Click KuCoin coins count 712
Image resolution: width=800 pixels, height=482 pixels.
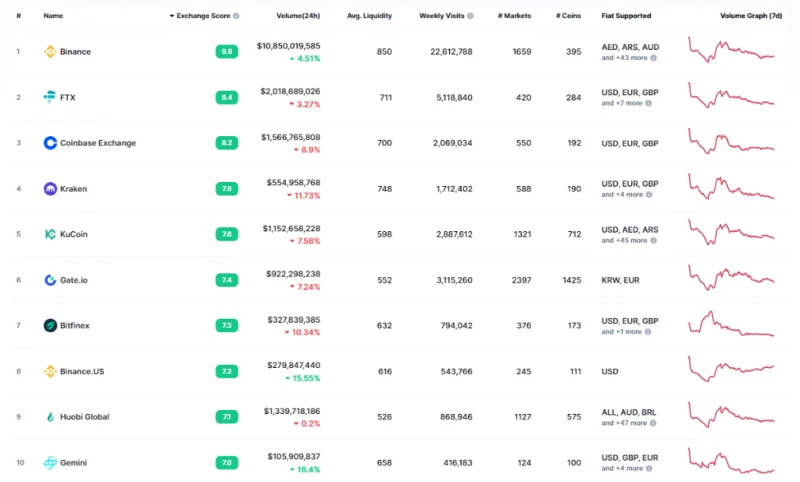pos(574,234)
